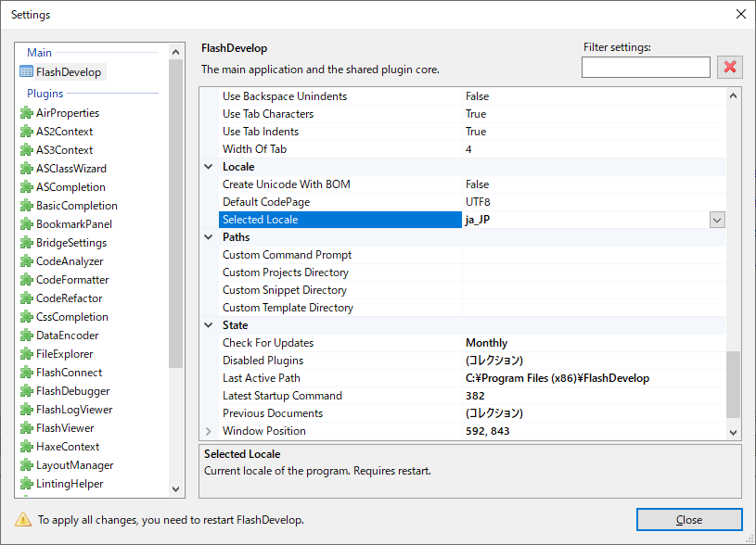Click the UTF8 codepage value
This screenshot has width=756, height=545.
click(x=478, y=202)
